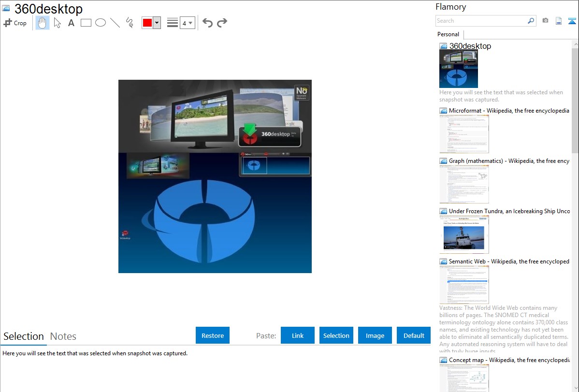
Task: Open the Personal tab
Action: click(x=448, y=34)
